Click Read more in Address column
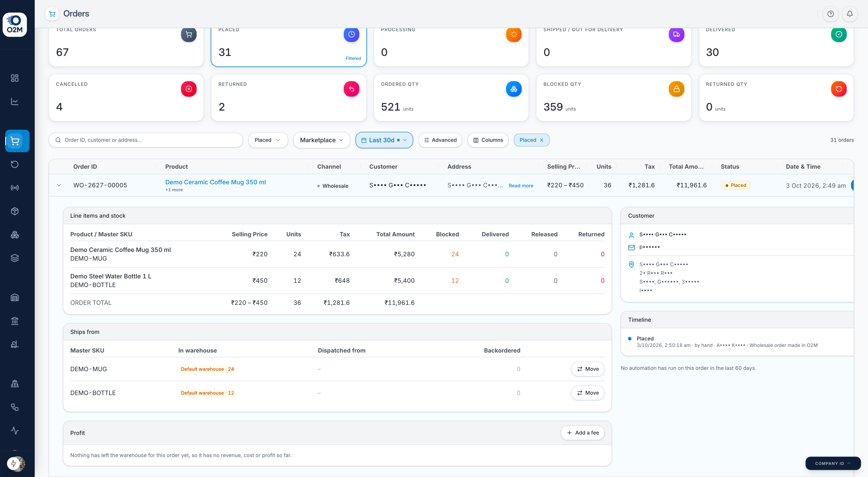The image size is (868, 477). (x=521, y=186)
